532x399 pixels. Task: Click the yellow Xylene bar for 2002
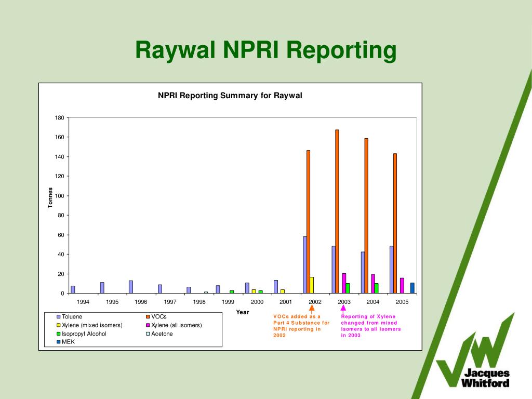pyautogui.click(x=312, y=285)
